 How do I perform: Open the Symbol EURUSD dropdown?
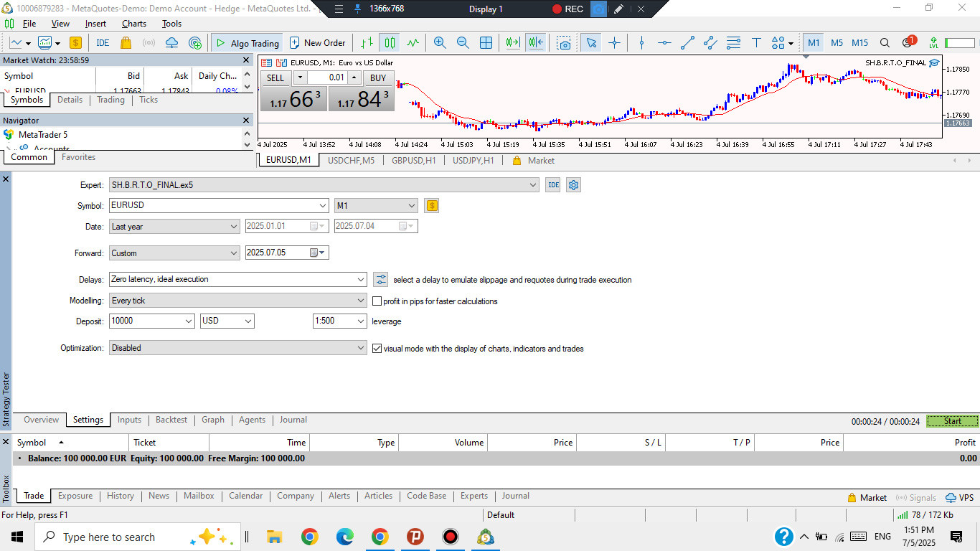[322, 206]
